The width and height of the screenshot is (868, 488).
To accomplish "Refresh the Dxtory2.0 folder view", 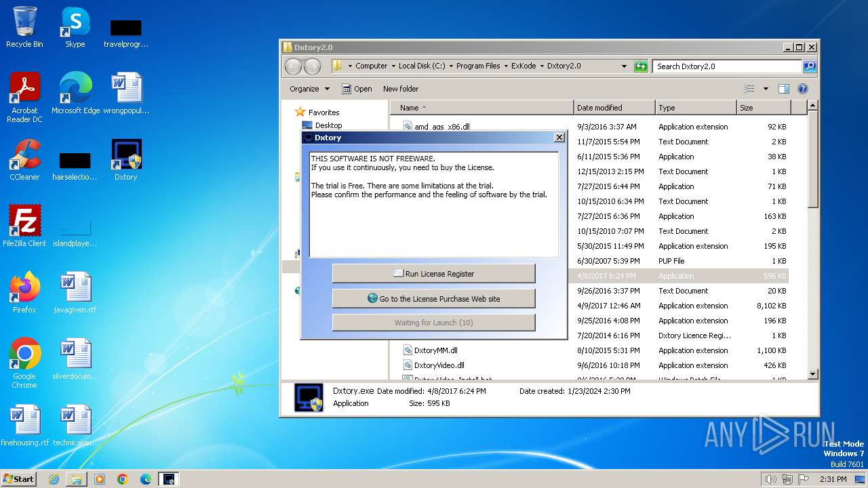I will (641, 66).
